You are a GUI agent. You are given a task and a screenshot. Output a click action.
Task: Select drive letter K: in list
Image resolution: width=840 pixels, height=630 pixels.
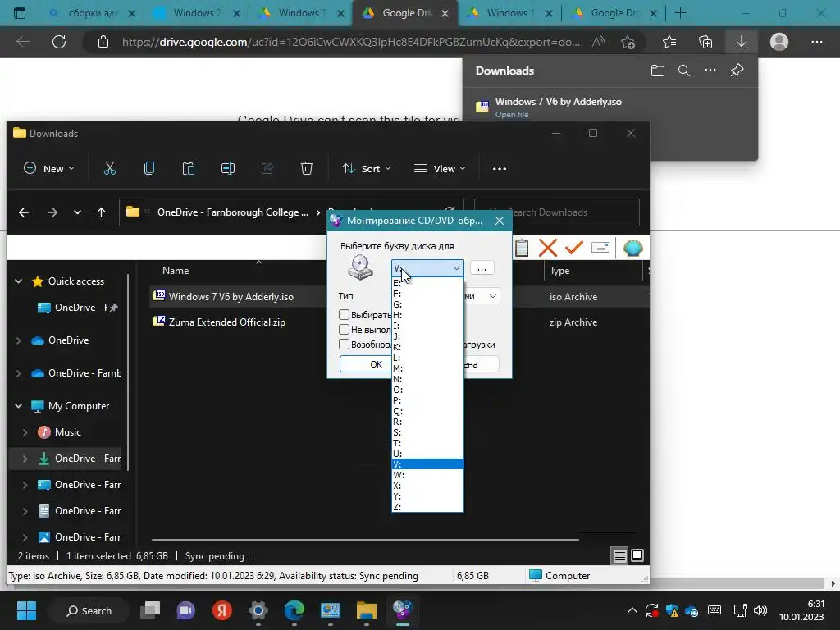point(427,347)
